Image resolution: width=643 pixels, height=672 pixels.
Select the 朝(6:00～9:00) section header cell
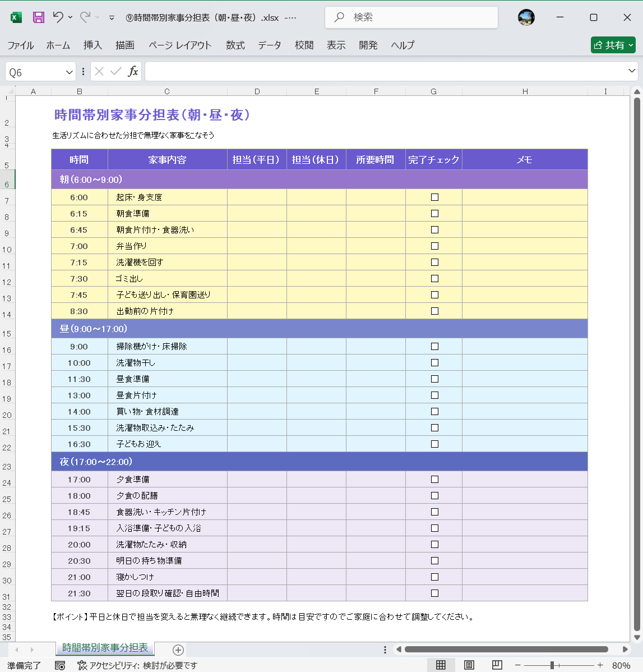pos(319,179)
